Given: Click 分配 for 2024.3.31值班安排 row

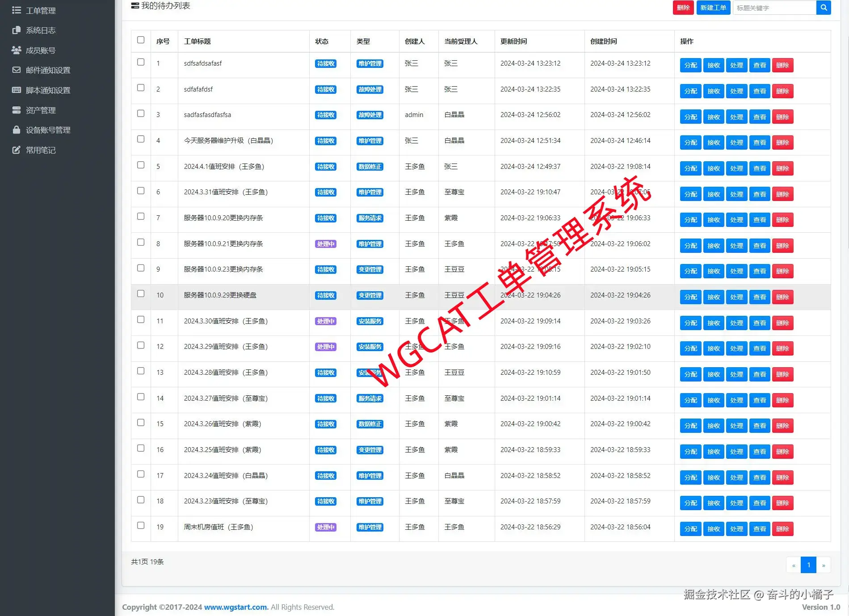Looking at the screenshot, I should (690, 194).
